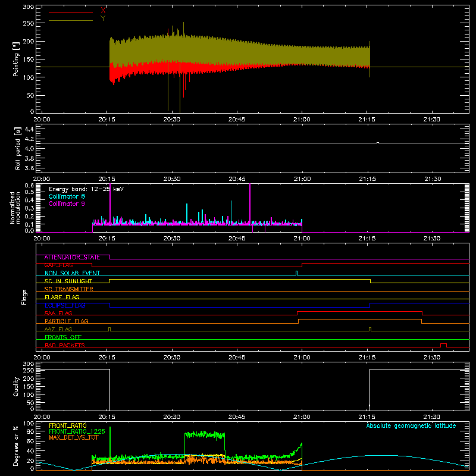The height and width of the screenshot is (476, 476).
Task: Select the X legend label
Action: point(103,11)
